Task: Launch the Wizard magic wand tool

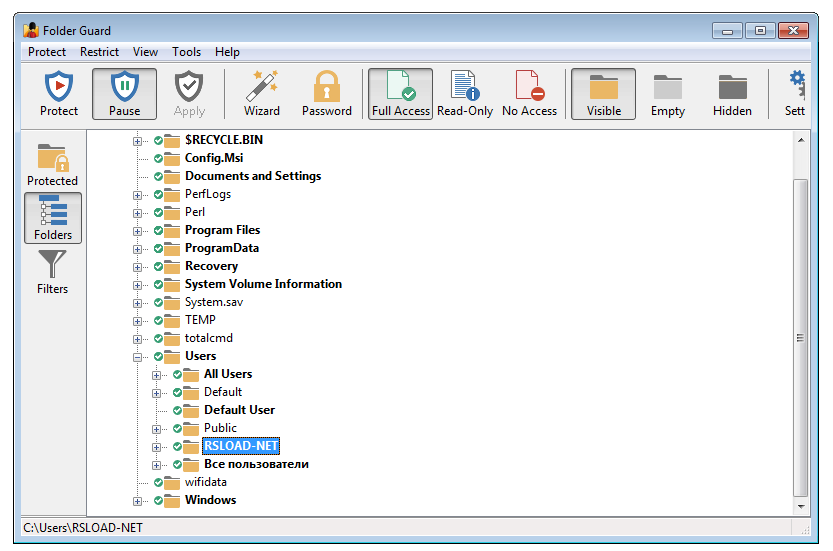Action: (261, 94)
